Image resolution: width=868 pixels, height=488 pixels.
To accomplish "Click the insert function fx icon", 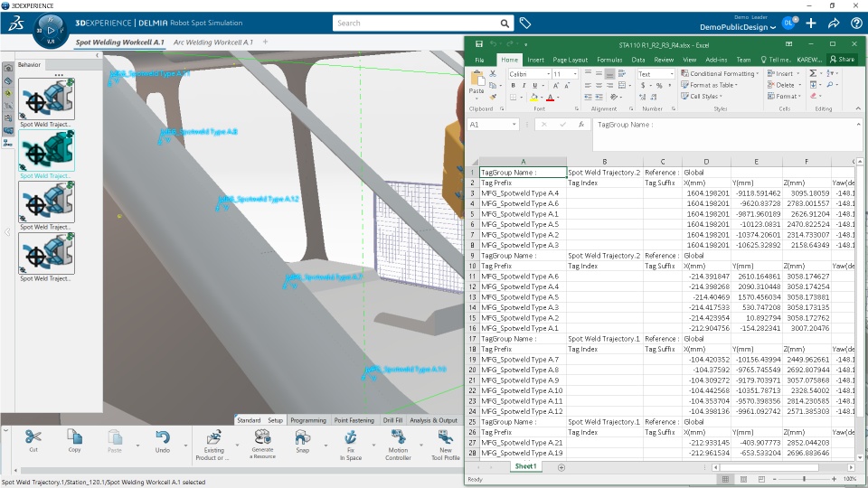I will (581, 125).
